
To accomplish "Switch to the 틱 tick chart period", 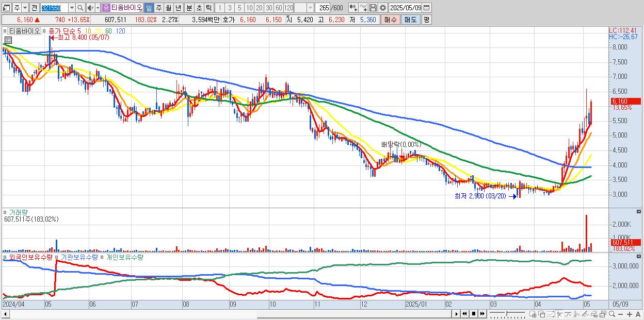I will point(208,8).
